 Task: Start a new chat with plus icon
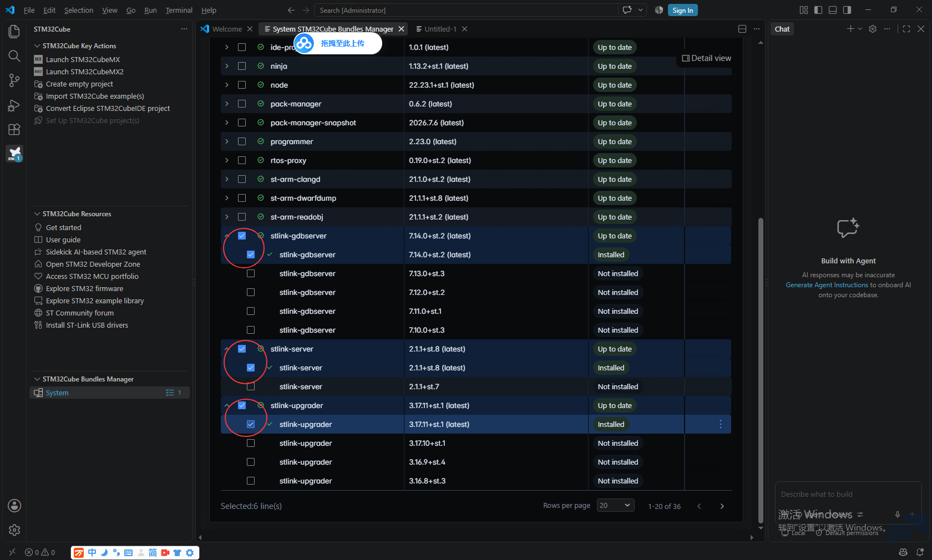(x=850, y=29)
